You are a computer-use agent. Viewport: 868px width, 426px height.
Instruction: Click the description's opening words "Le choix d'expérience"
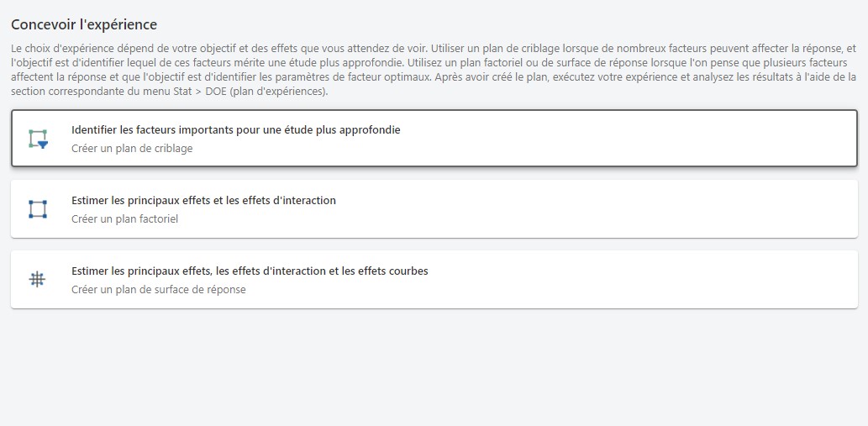[x=60, y=49]
